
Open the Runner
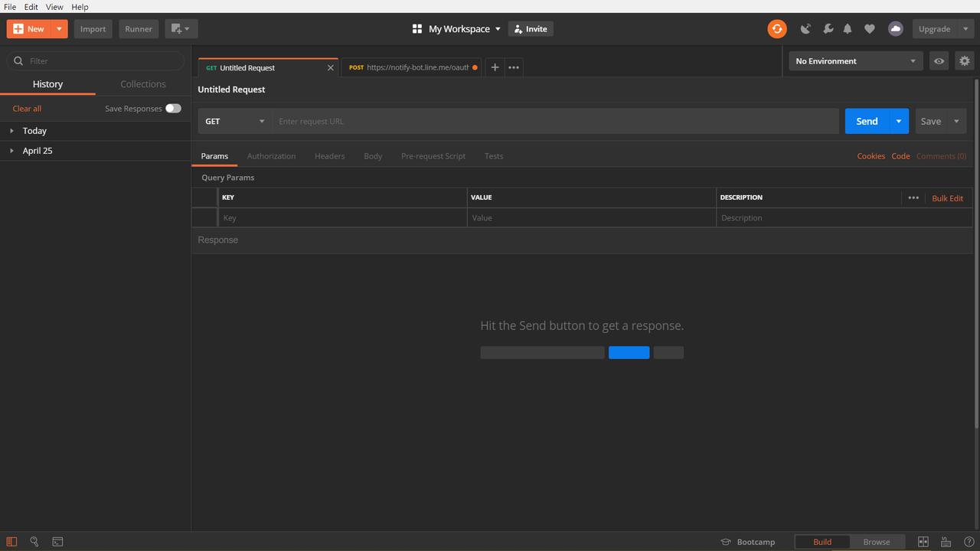pyautogui.click(x=139, y=29)
